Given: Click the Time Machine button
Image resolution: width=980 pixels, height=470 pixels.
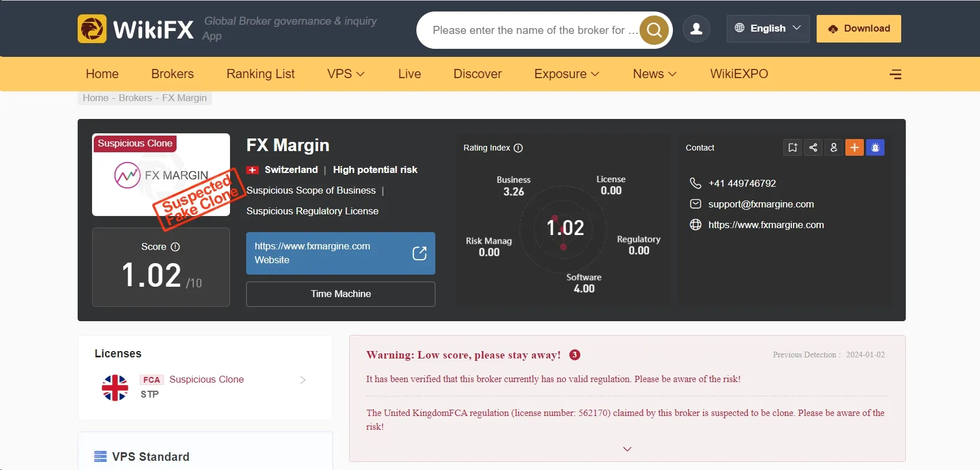Looking at the screenshot, I should coord(340,294).
